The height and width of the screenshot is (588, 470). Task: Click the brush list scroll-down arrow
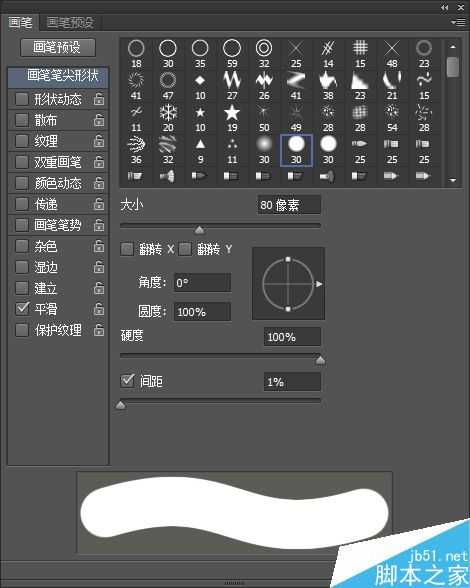tap(453, 180)
